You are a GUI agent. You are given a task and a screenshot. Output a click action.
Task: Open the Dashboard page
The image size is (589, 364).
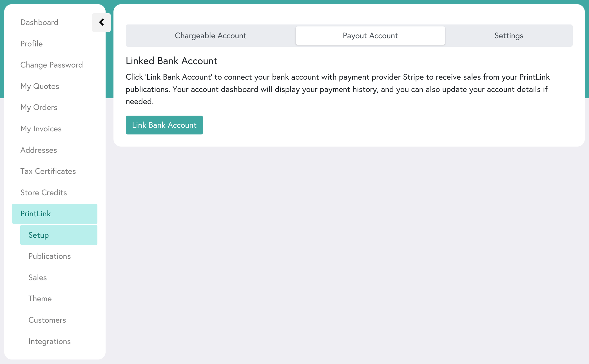point(39,22)
